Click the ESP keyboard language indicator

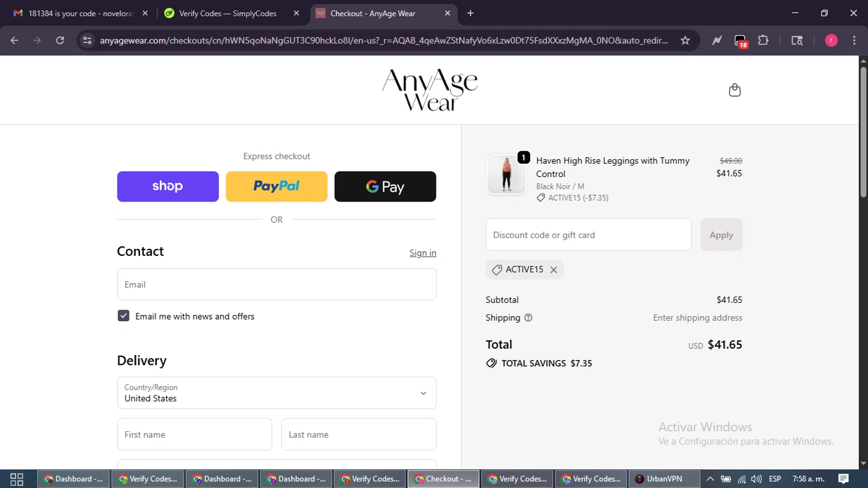click(775, 479)
